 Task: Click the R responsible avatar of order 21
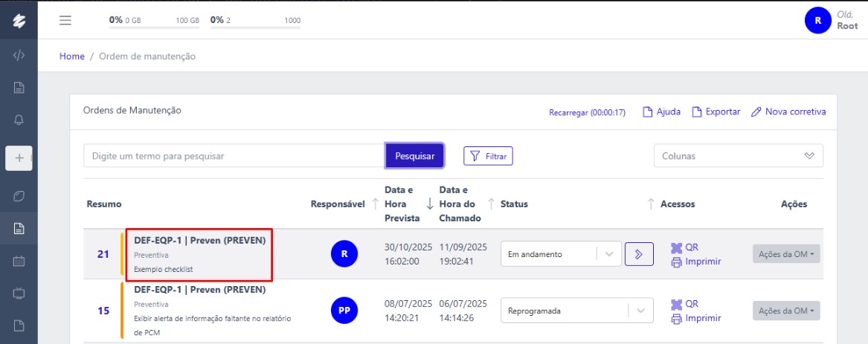click(x=344, y=254)
